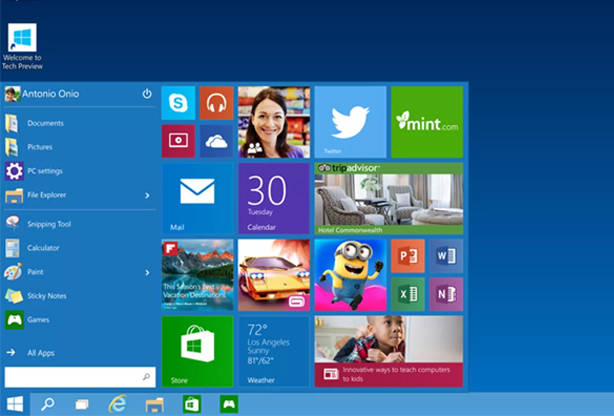Open the Minion game tile

click(x=350, y=275)
